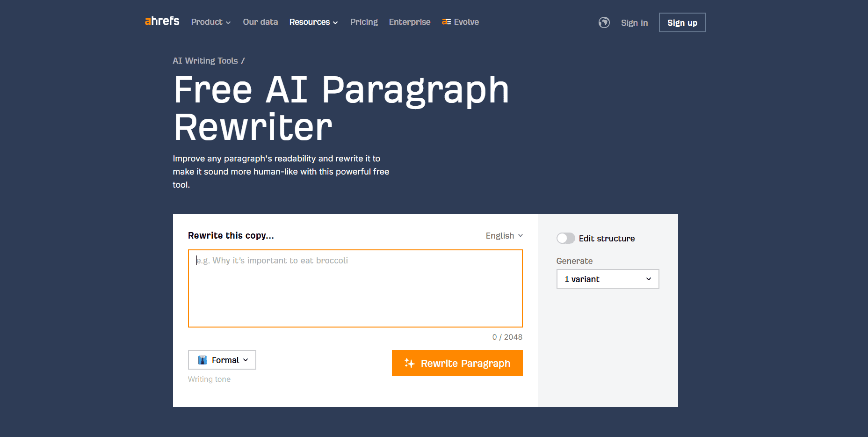Screen dimensions: 868x437
Task: Open the Formal writing tone dropdown
Action: point(222,360)
